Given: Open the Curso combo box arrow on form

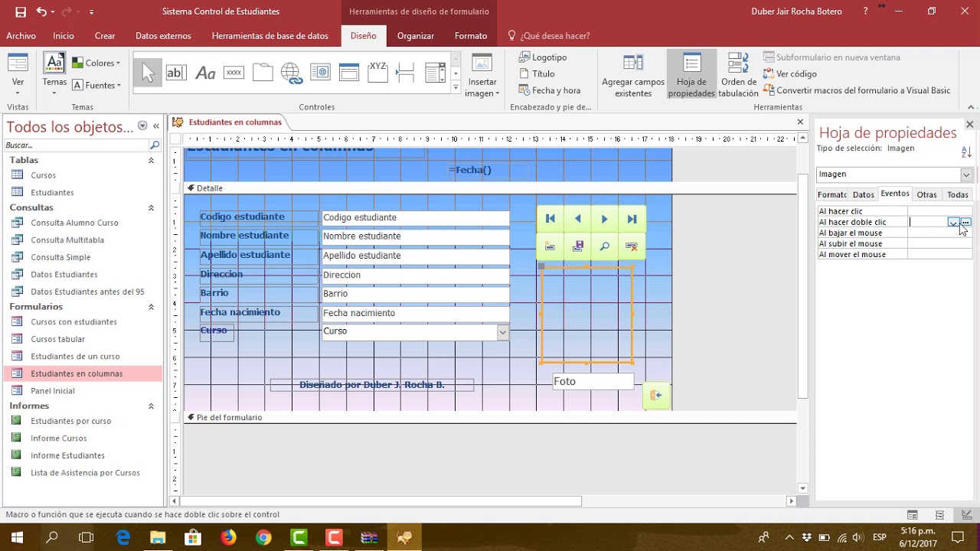Looking at the screenshot, I should point(503,332).
